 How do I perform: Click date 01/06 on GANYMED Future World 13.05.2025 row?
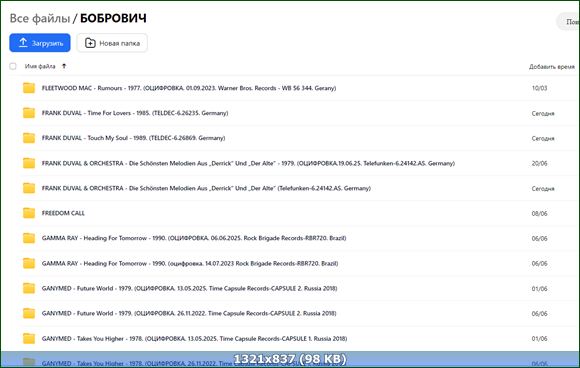[539, 288]
